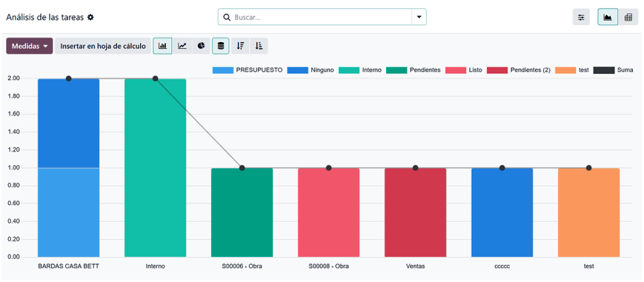Viewport: 644px width, 282px height.
Task: Sort chart in ascending order
Action: (259, 46)
